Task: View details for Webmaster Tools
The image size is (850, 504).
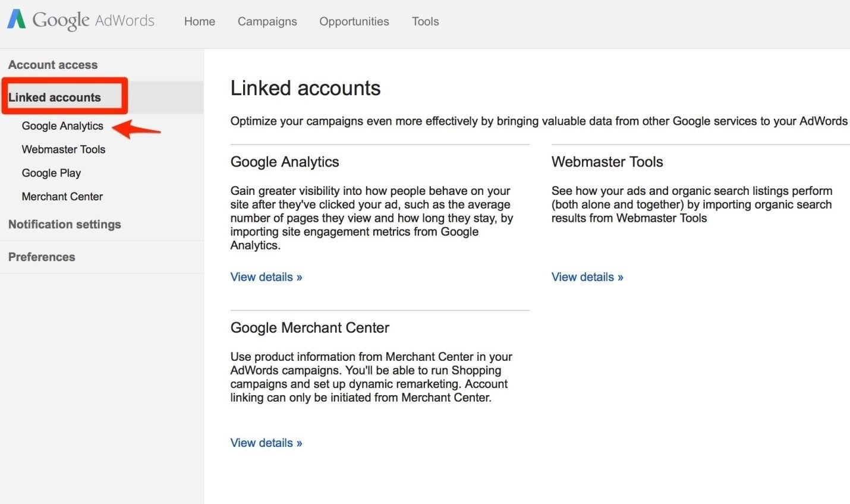Action: tap(587, 277)
